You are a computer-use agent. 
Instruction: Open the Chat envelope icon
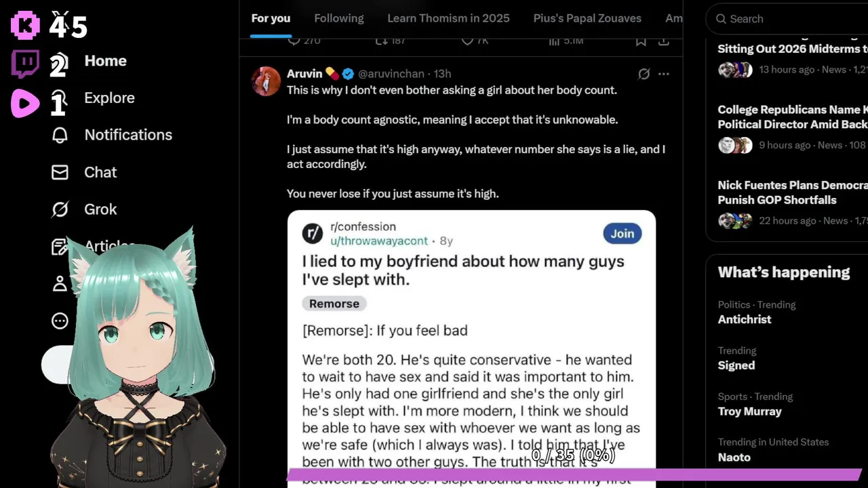point(60,172)
